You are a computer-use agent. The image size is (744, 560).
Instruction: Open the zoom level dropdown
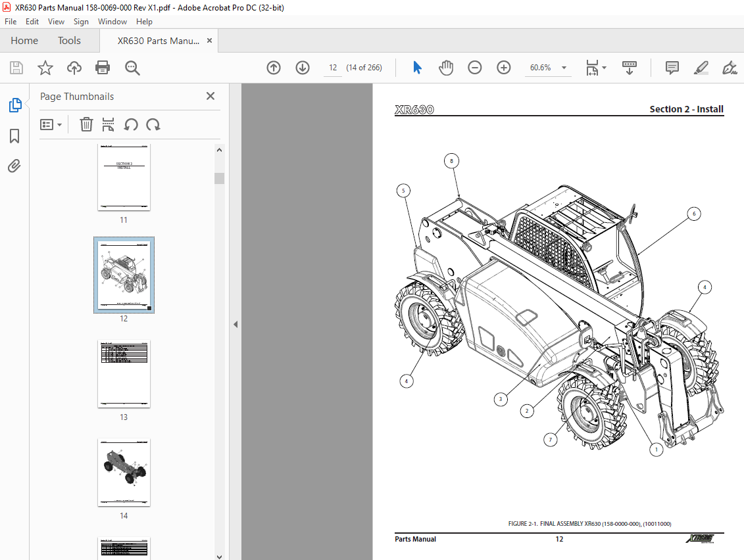(x=564, y=68)
